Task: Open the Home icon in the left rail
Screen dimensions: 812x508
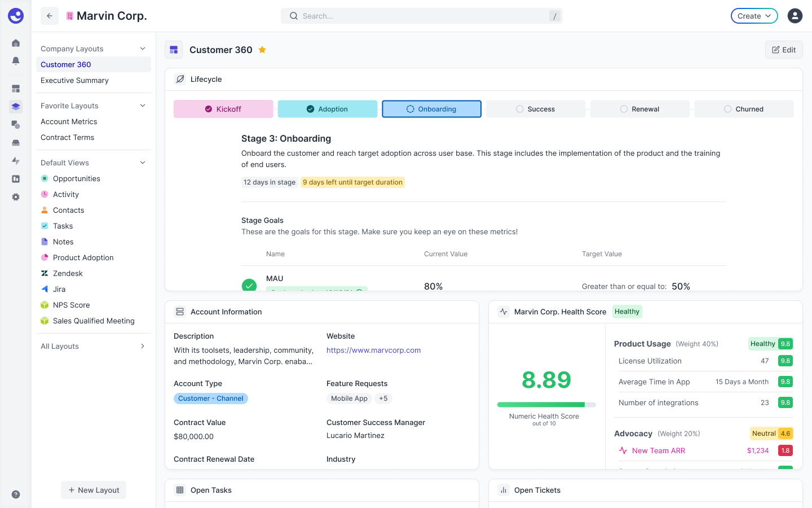Action: [16, 43]
